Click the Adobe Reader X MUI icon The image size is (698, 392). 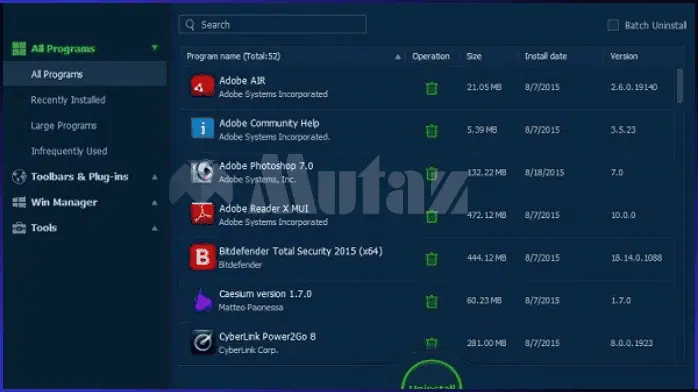(203, 214)
